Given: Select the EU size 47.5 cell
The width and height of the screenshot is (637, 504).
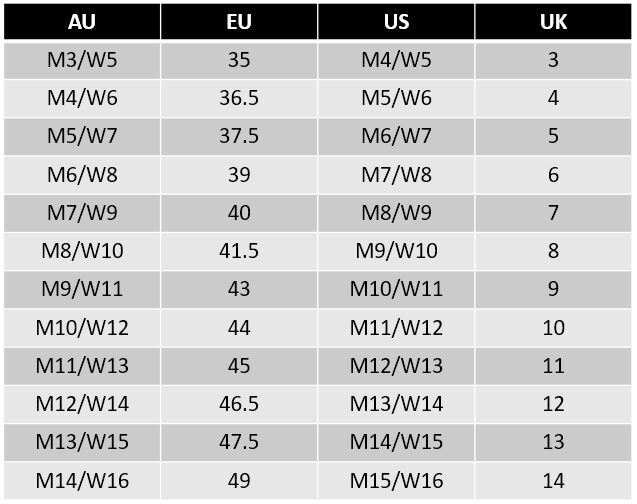Looking at the screenshot, I should [239, 442].
